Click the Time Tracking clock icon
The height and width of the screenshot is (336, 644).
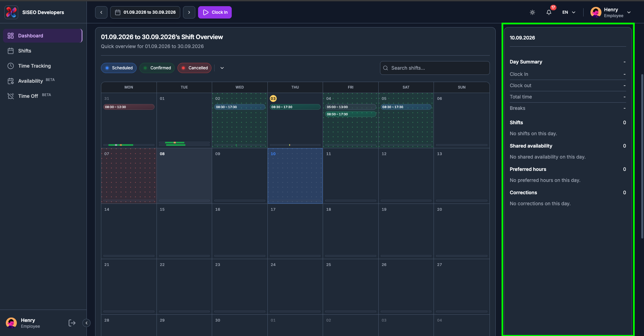11,66
